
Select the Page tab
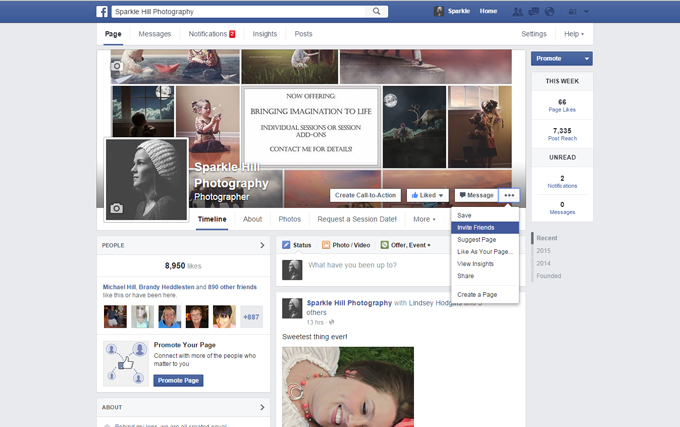[113, 34]
